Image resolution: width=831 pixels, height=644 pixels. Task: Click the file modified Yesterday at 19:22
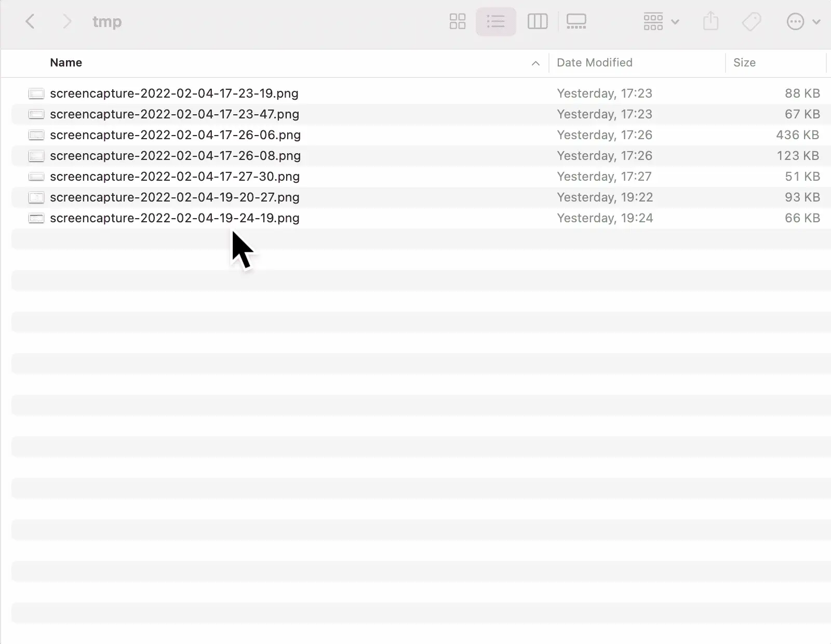[x=175, y=197]
